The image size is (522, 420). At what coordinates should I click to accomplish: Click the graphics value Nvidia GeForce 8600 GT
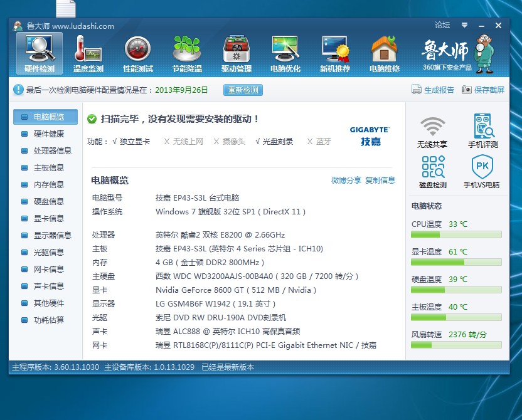pos(236,290)
